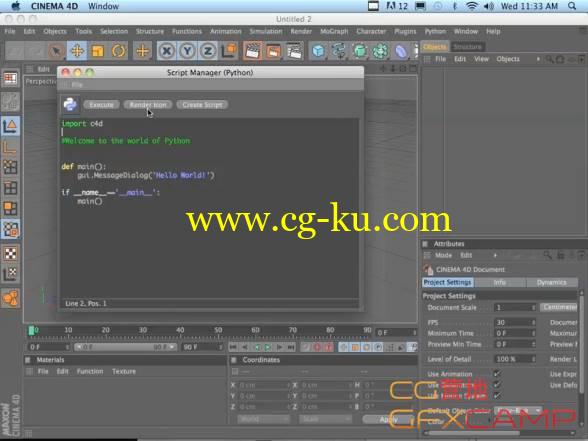Image resolution: width=588 pixels, height=441 pixels.
Task: Select Edges mode in left sidebar
Action: point(10,188)
